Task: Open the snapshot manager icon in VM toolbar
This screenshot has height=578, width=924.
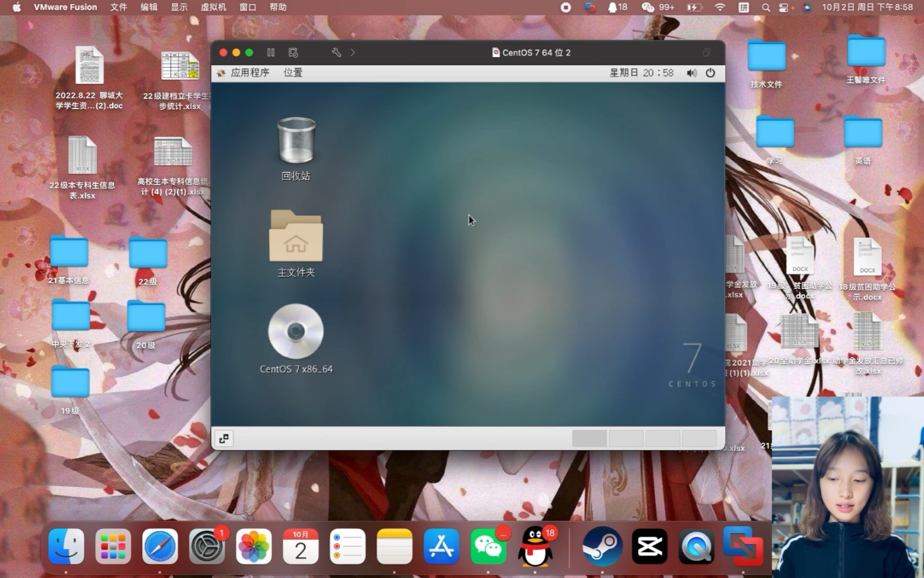Action: coord(293,52)
